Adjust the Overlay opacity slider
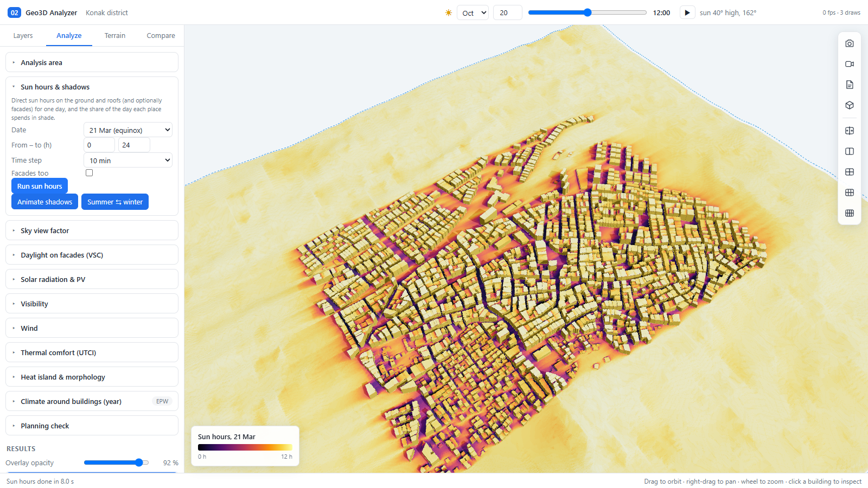Image resolution: width=868 pixels, height=488 pixels. [x=116, y=463]
